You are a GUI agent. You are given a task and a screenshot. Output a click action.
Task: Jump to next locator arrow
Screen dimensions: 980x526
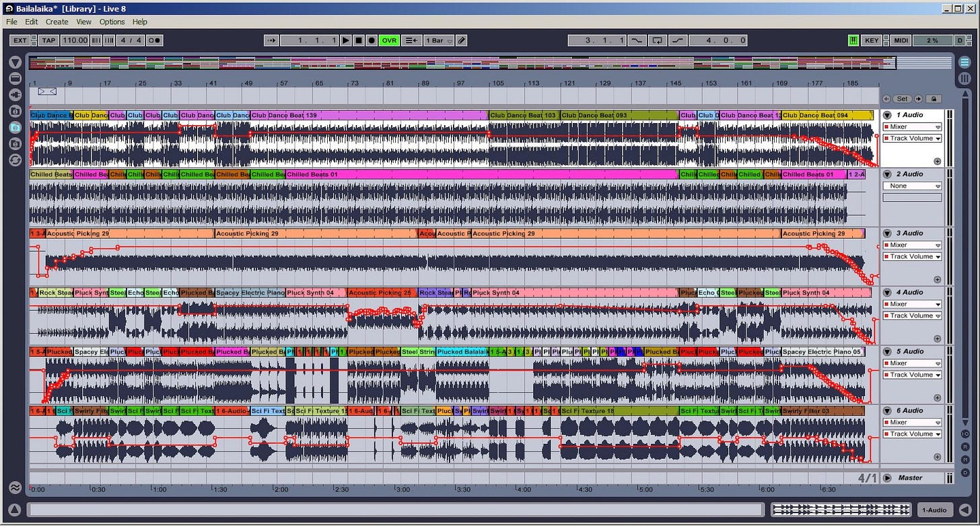pos(918,99)
